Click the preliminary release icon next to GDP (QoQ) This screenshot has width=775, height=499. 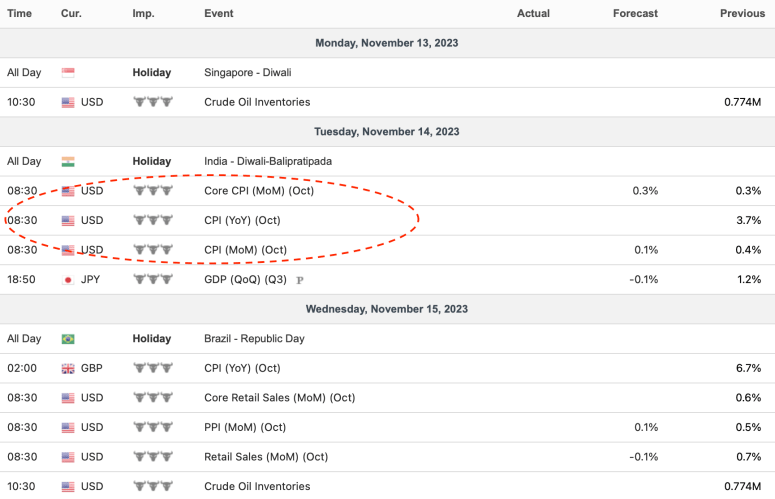pyautogui.click(x=300, y=280)
